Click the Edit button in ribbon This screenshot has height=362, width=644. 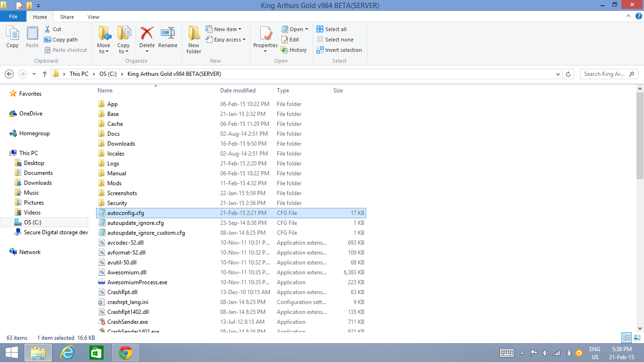(x=290, y=40)
